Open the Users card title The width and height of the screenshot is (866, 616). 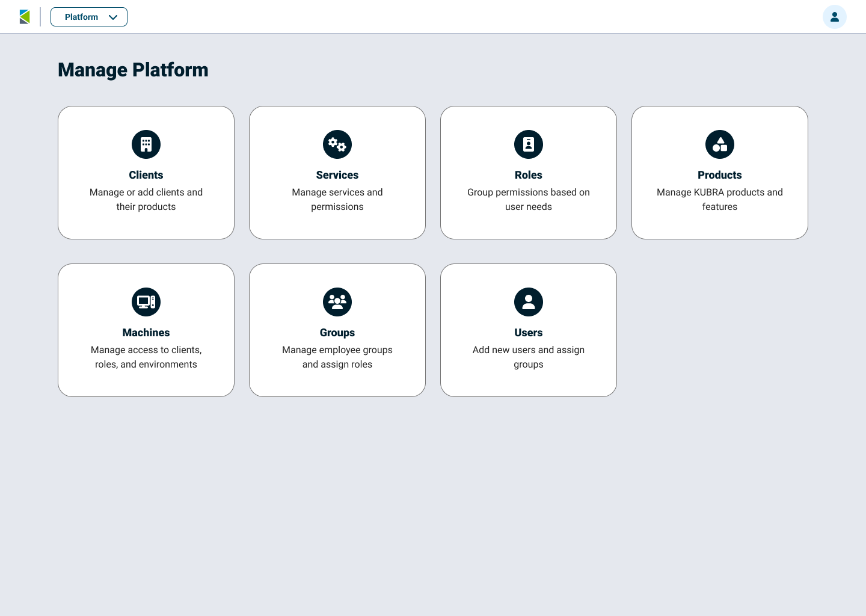coord(529,333)
